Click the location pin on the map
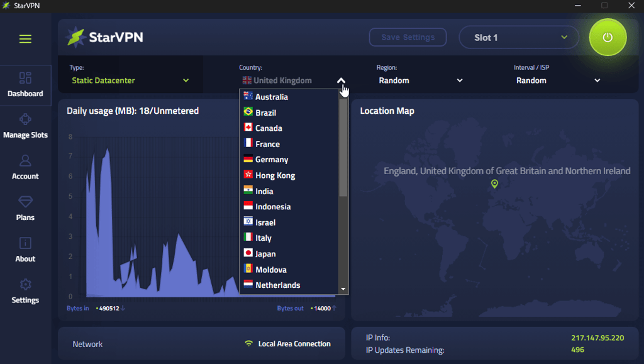Image resolution: width=644 pixels, height=364 pixels. (x=494, y=184)
